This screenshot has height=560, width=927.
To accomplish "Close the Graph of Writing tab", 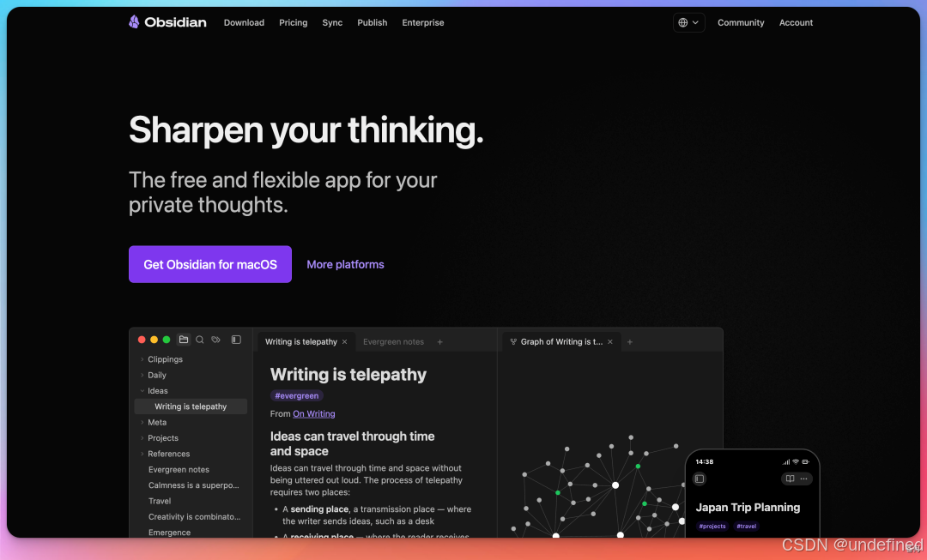I will (x=610, y=342).
